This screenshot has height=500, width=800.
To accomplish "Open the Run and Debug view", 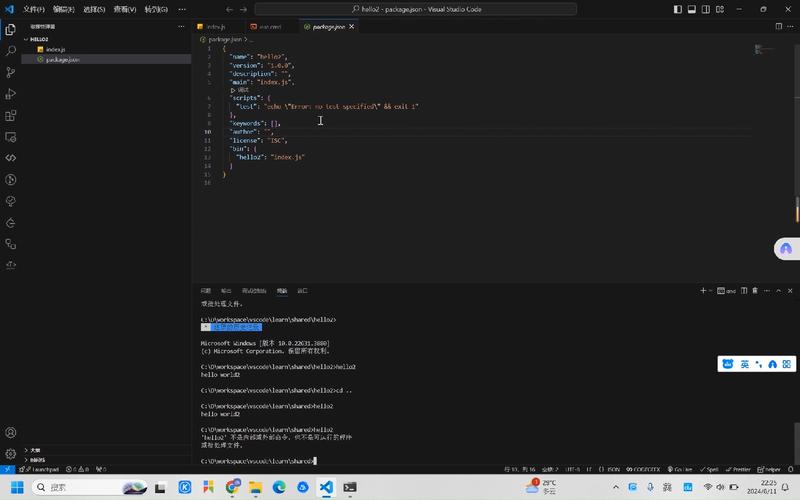I will tap(10, 94).
